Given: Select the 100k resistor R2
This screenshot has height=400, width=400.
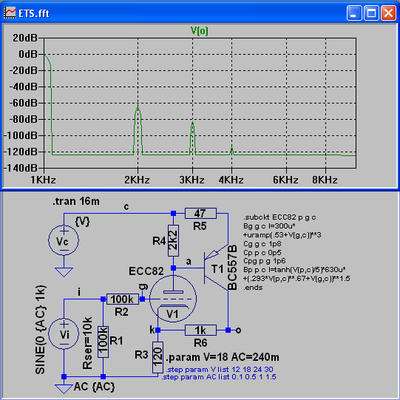Looking at the screenshot, I should click(x=122, y=299).
